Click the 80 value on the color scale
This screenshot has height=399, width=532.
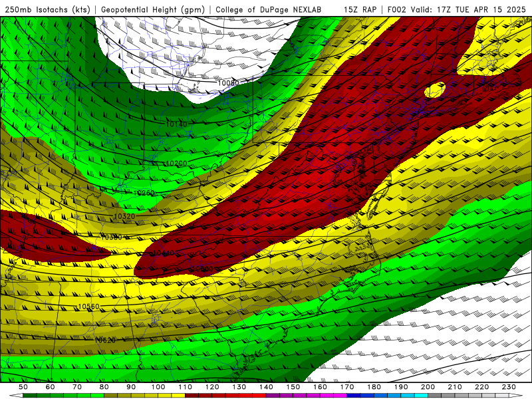pyautogui.click(x=104, y=387)
